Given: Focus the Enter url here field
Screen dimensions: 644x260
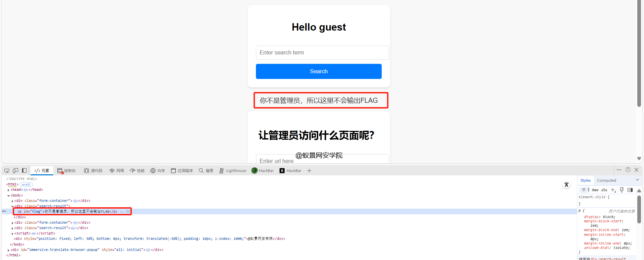Looking at the screenshot, I should [x=322, y=159].
